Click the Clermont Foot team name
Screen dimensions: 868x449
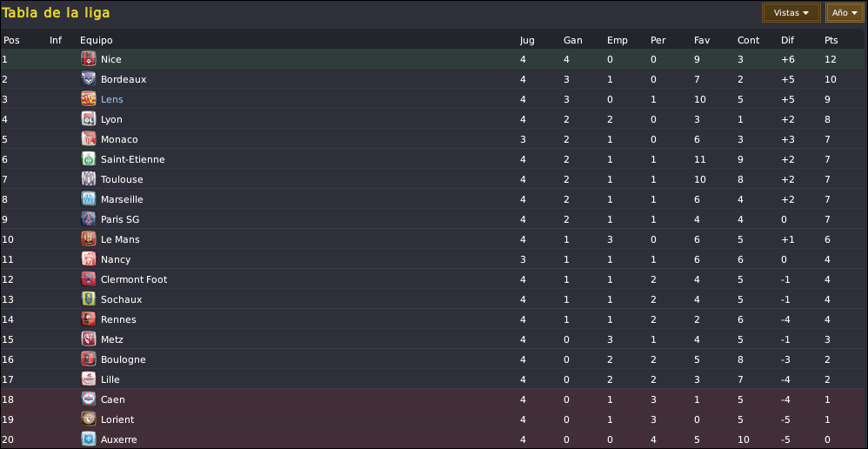[x=134, y=279]
